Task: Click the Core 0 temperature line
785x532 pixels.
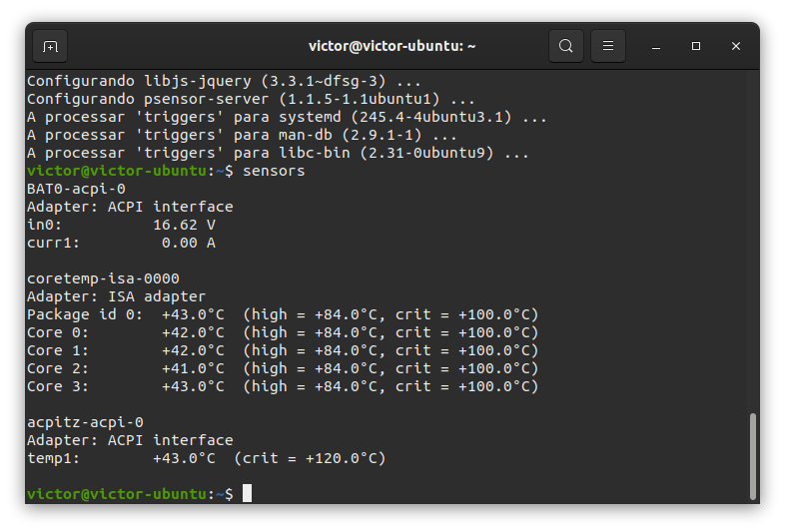Action: (283, 332)
